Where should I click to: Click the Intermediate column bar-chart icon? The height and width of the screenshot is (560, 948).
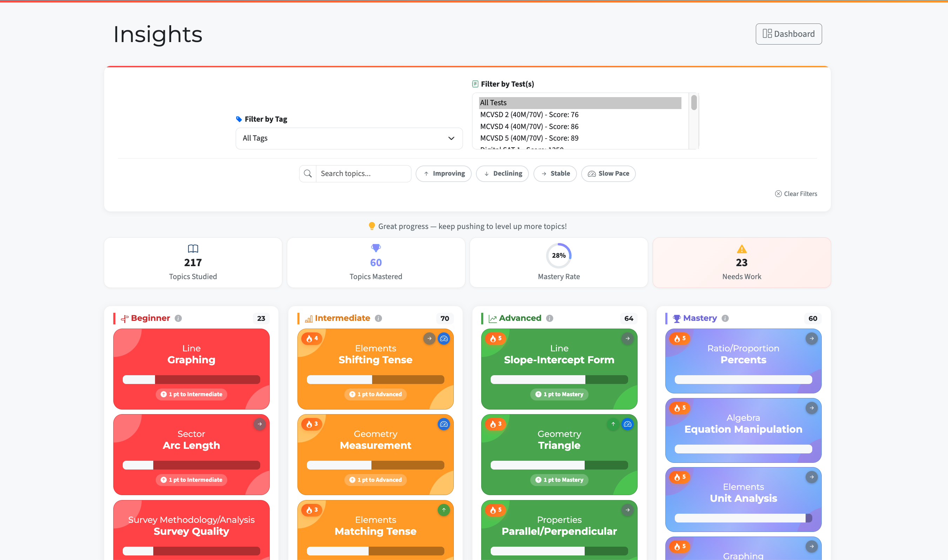pyautogui.click(x=308, y=319)
